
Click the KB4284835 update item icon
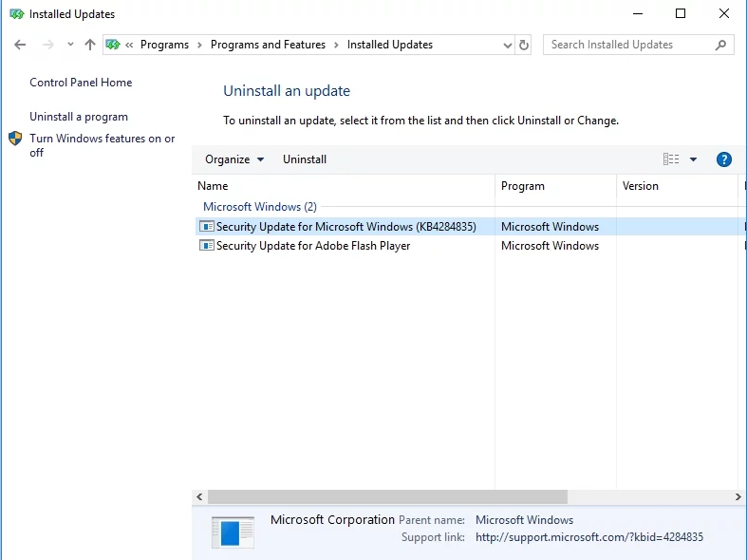pos(206,227)
